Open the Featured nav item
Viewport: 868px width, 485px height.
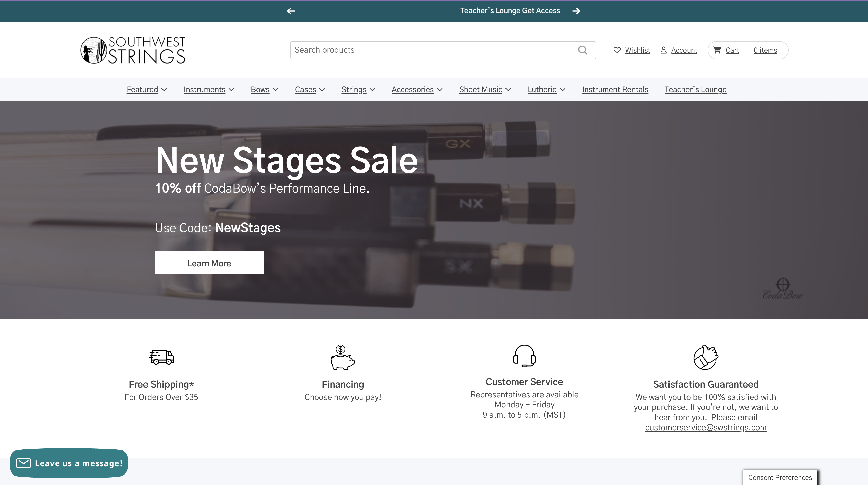(142, 90)
